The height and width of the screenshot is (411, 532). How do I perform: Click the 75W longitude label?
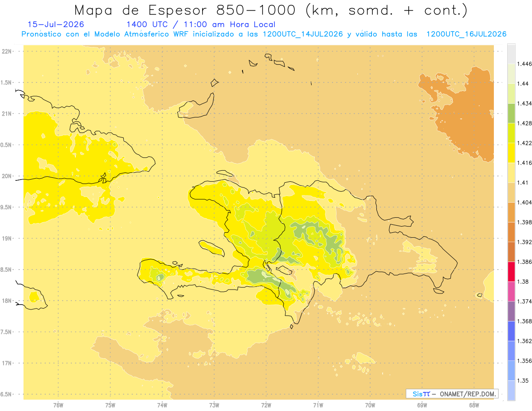point(110,405)
